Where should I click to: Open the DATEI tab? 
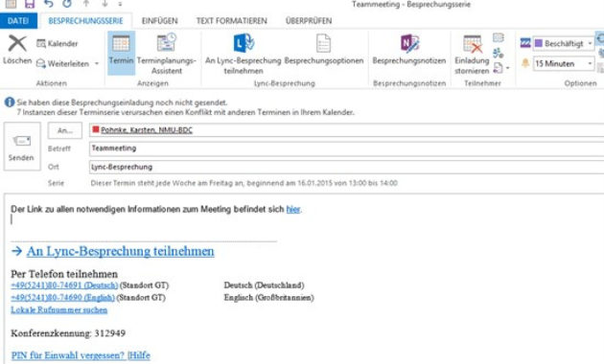point(18,21)
